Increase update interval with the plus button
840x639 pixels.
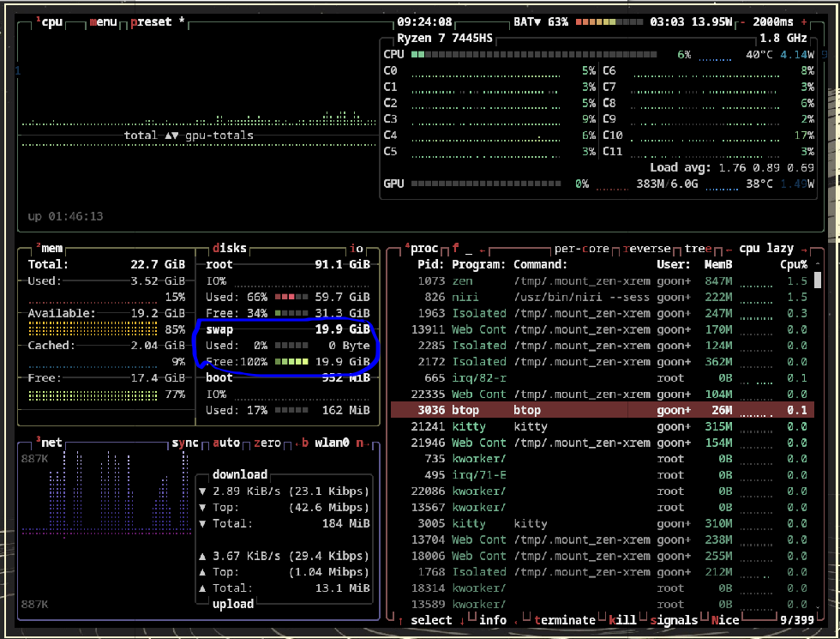point(803,21)
